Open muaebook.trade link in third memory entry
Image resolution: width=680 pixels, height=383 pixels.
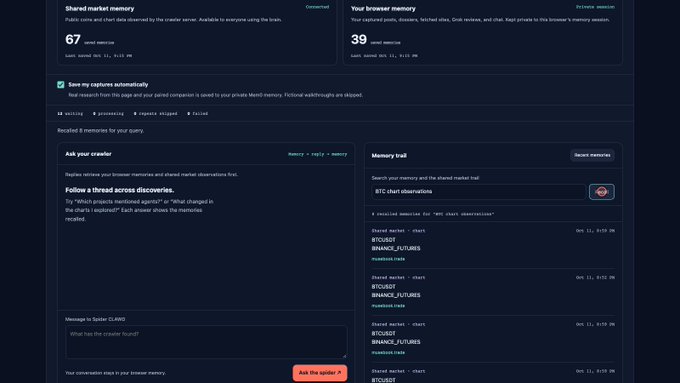388,353
